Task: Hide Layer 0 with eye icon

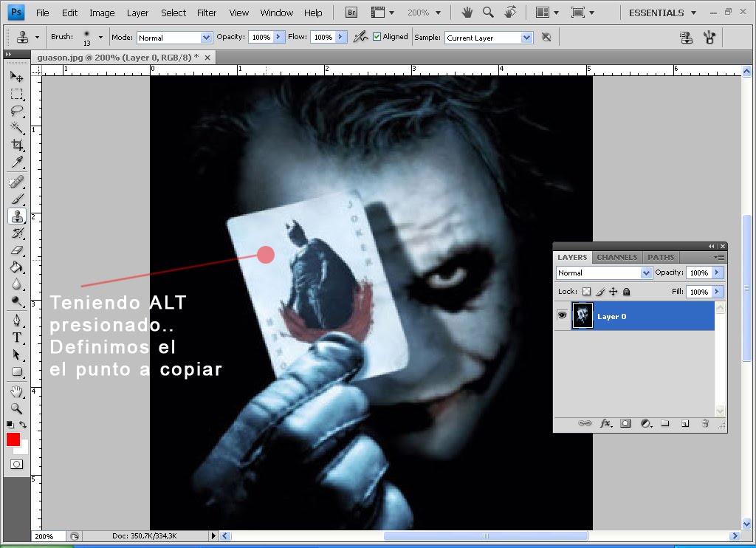Action: (562, 315)
